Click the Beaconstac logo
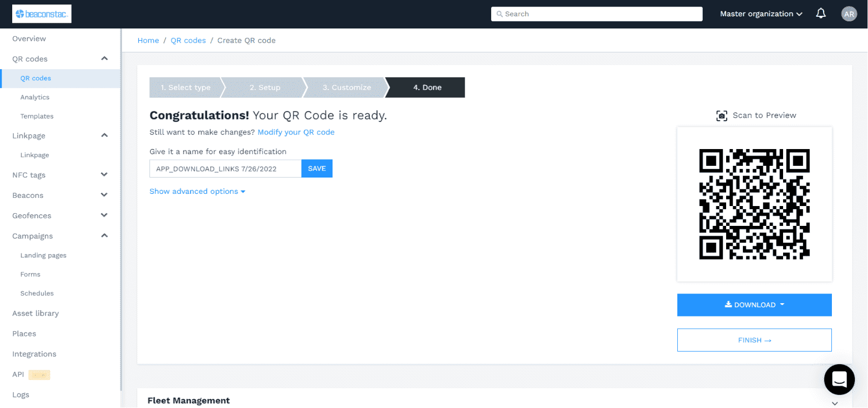Viewport: 868px width, 408px height. [x=42, y=14]
